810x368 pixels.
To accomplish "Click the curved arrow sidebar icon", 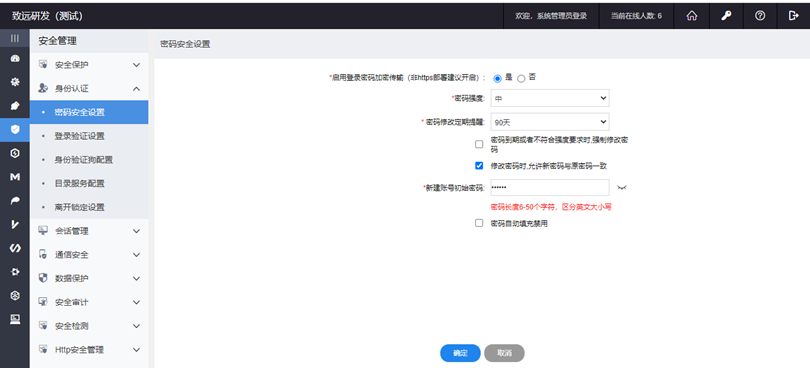I will [x=15, y=201].
